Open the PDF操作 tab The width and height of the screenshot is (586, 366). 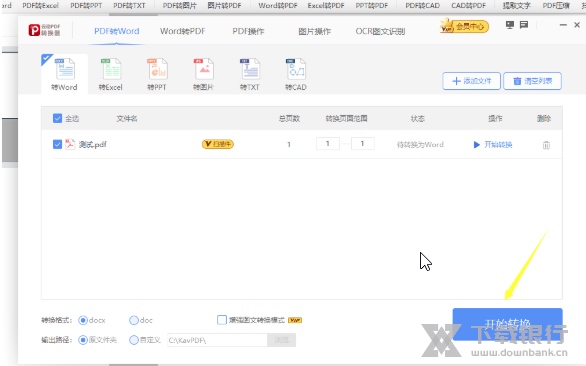[248, 31]
